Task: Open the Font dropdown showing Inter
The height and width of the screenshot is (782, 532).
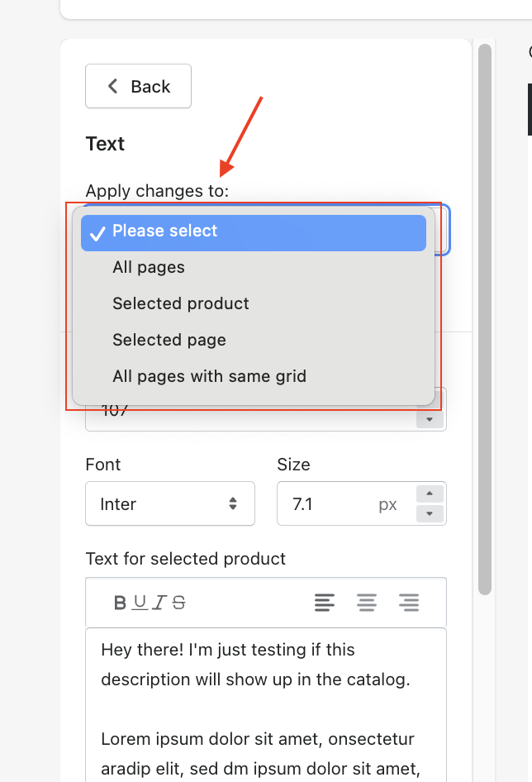Action: pyautogui.click(x=170, y=504)
